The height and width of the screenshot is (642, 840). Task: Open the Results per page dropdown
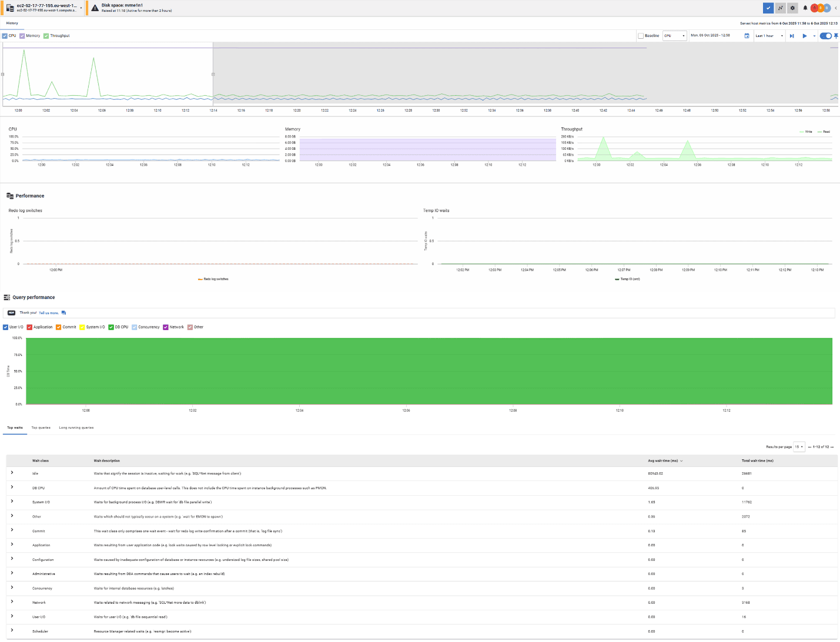[799, 447]
